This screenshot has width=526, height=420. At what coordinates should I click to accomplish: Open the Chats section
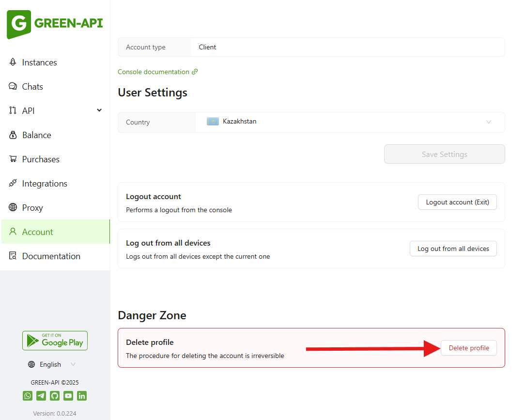pyautogui.click(x=32, y=87)
